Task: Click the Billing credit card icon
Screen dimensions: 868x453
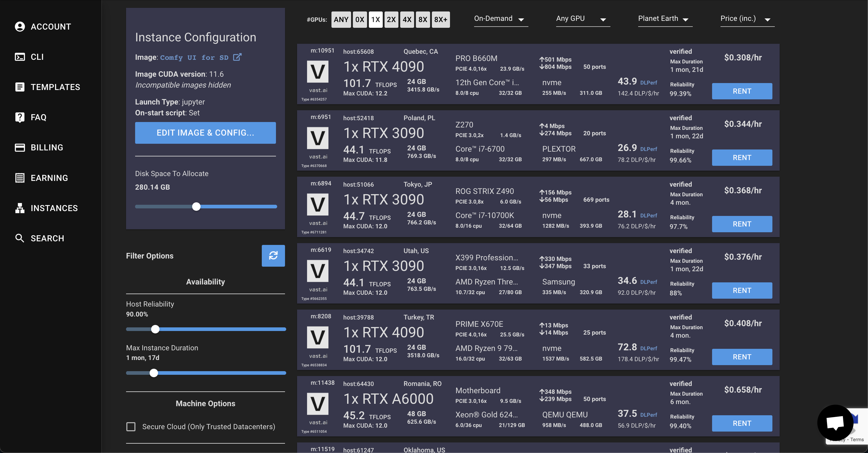Action: (20, 147)
